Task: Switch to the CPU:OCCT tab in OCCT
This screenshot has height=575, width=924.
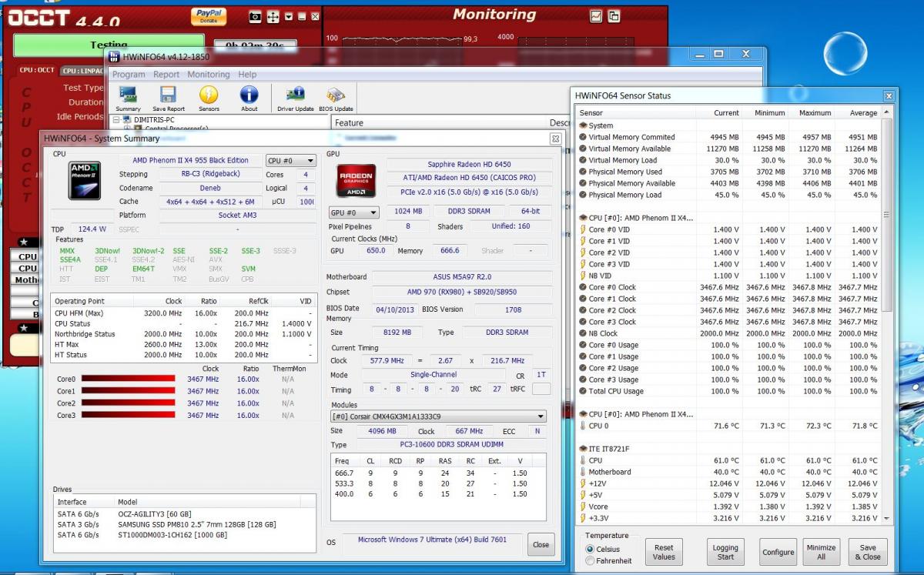Action: click(x=36, y=70)
